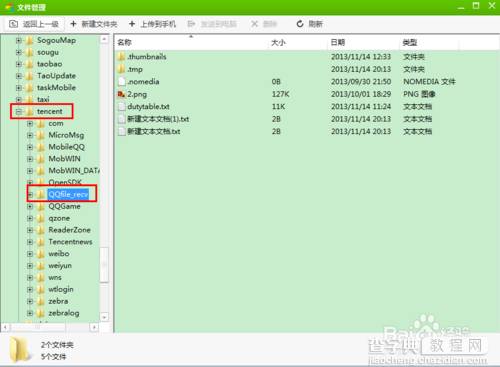Expand the zebra subfolder node
The height and width of the screenshot is (367, 500).
point(30,301)
